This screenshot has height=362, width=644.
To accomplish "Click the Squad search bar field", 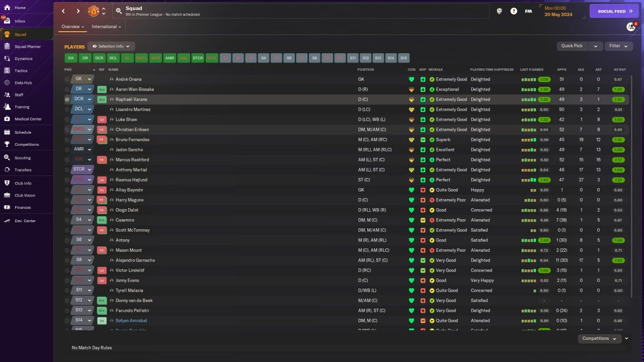I will [x=301, y=11].
